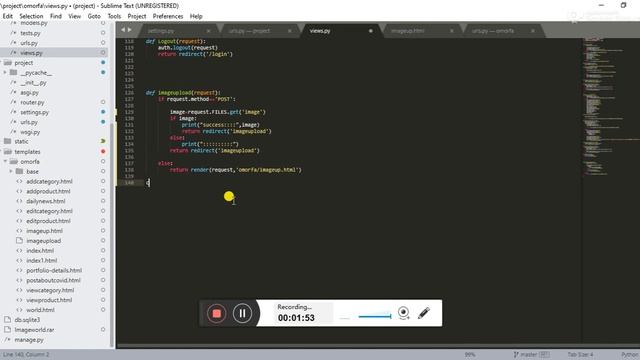
Task: Open the imageupload file in sidebar
Action: (x=44, y=241)
